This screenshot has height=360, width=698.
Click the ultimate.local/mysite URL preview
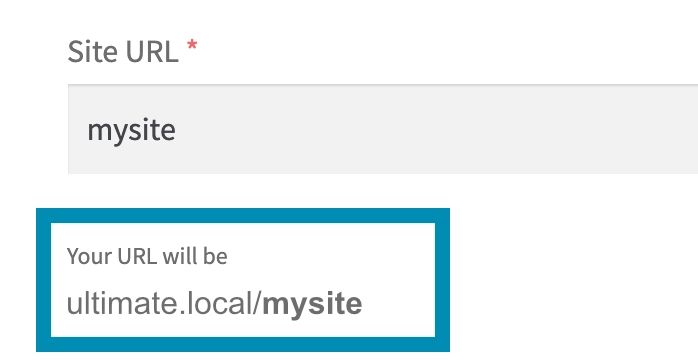point(214,304)
